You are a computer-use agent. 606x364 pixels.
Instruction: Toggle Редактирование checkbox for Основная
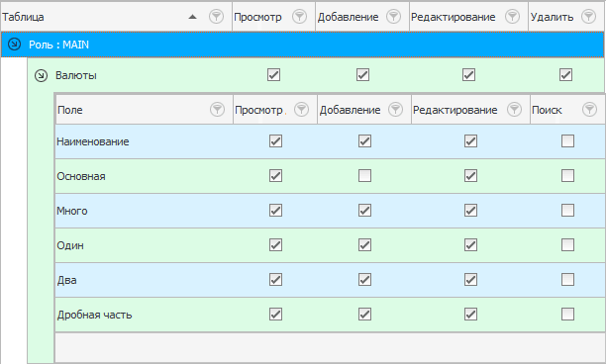470,176
